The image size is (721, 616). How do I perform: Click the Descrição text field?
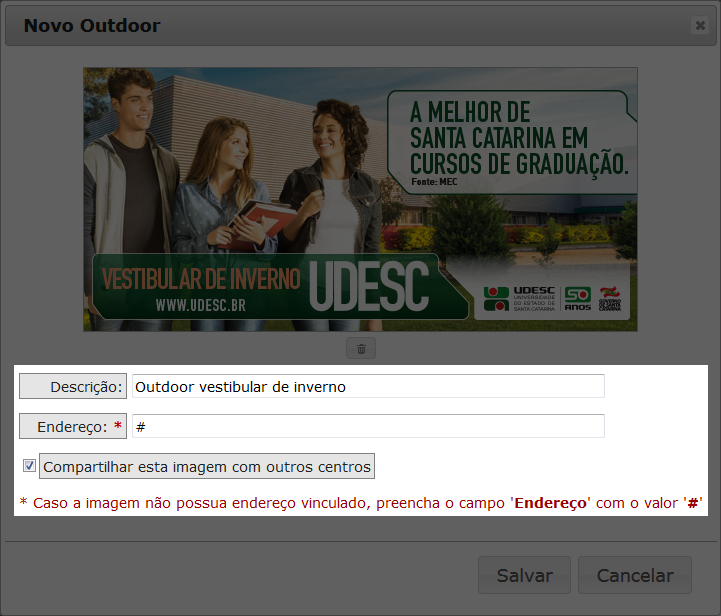[x=368, y=386]
